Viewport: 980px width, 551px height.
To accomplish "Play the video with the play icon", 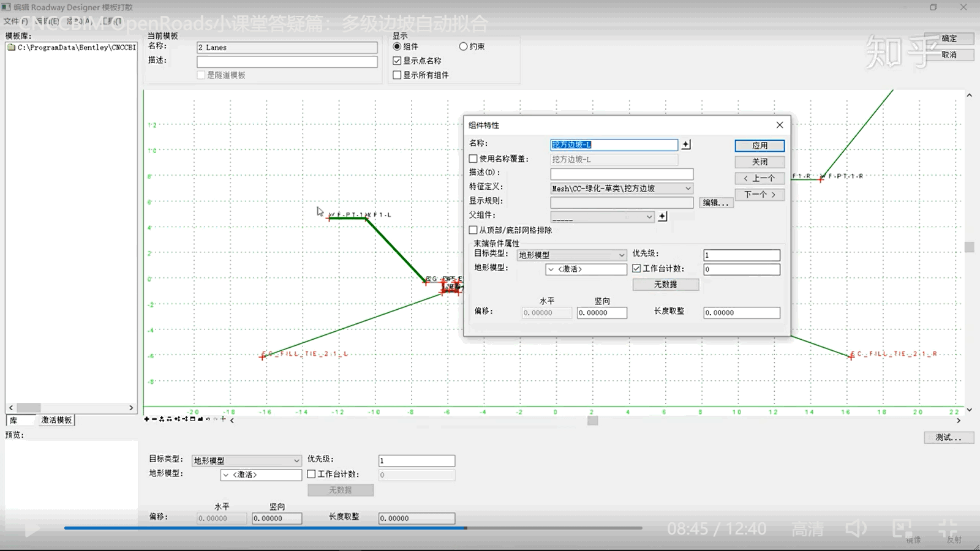I will (32, 529).
